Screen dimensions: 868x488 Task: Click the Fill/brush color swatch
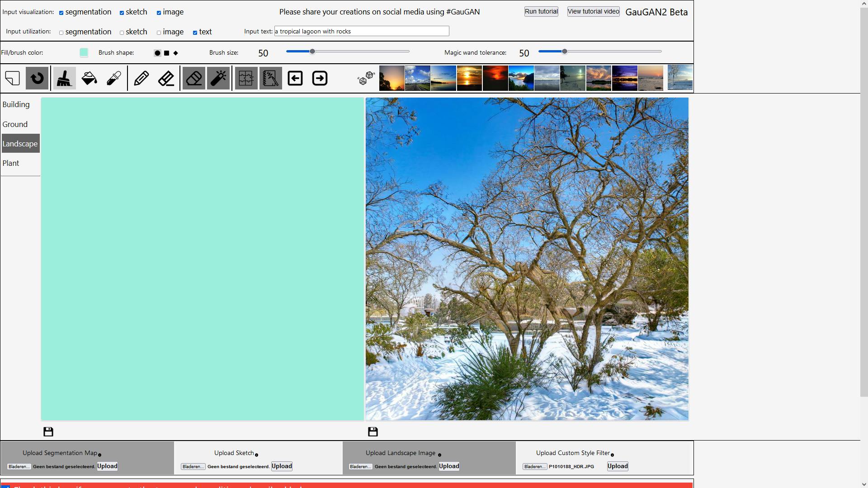point(84,52)
